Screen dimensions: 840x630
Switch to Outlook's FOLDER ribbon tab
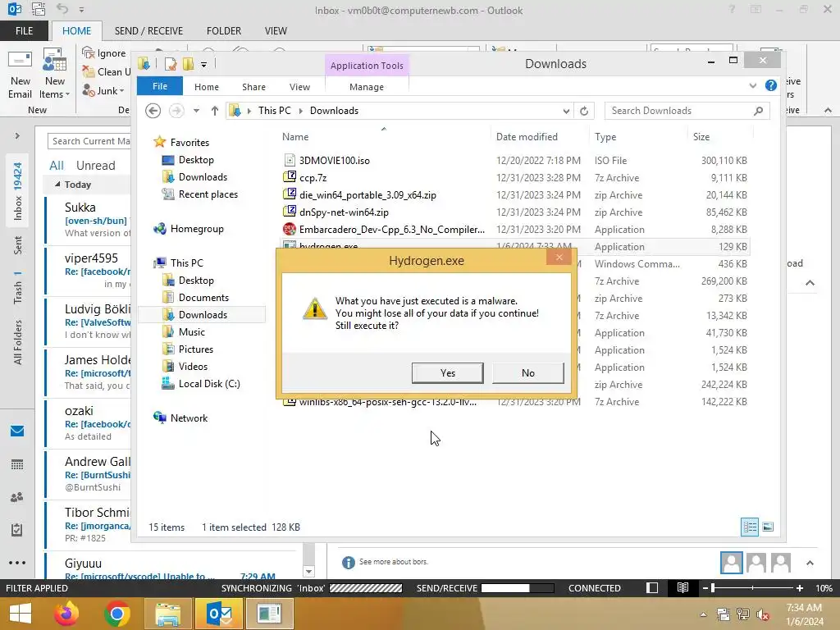tap(224, 30)
